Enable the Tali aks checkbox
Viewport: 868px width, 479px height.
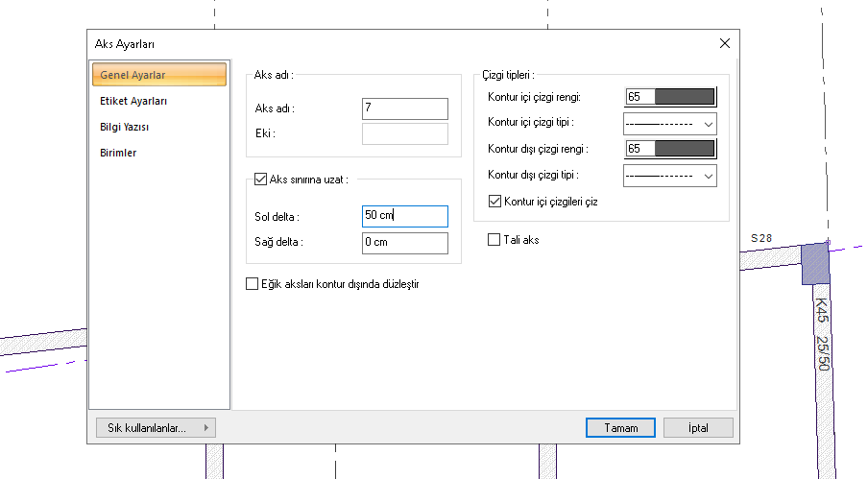(494, 240)
